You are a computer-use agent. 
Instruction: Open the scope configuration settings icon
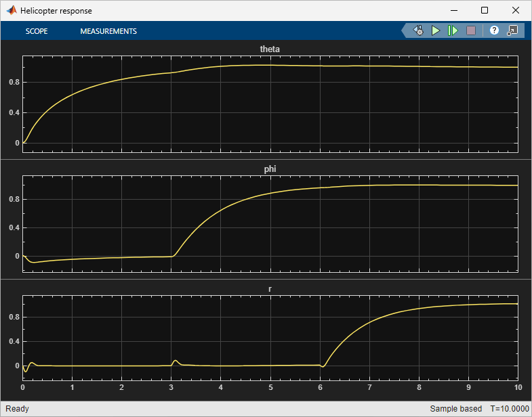418,31
